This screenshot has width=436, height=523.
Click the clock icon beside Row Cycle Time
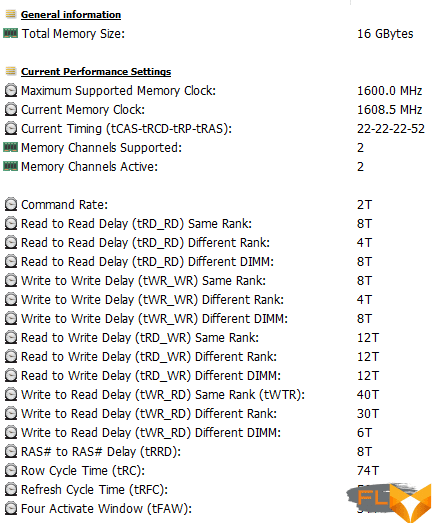click(11, 471)
